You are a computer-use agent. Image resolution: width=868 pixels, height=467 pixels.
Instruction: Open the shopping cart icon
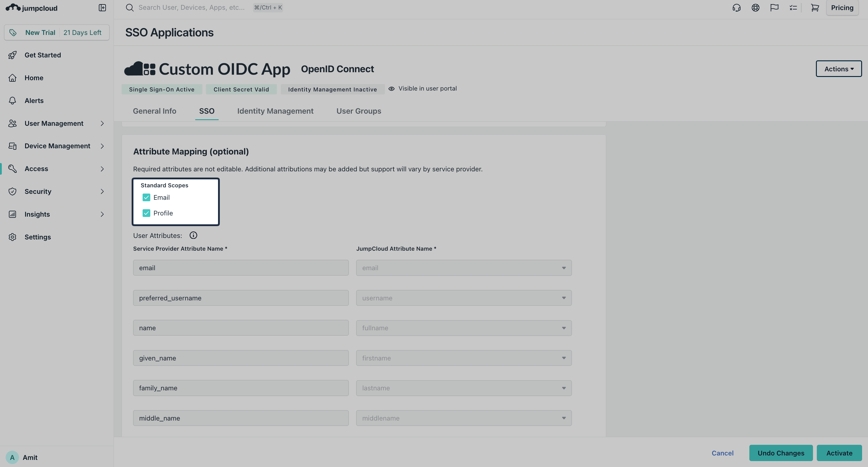point(814,7)
